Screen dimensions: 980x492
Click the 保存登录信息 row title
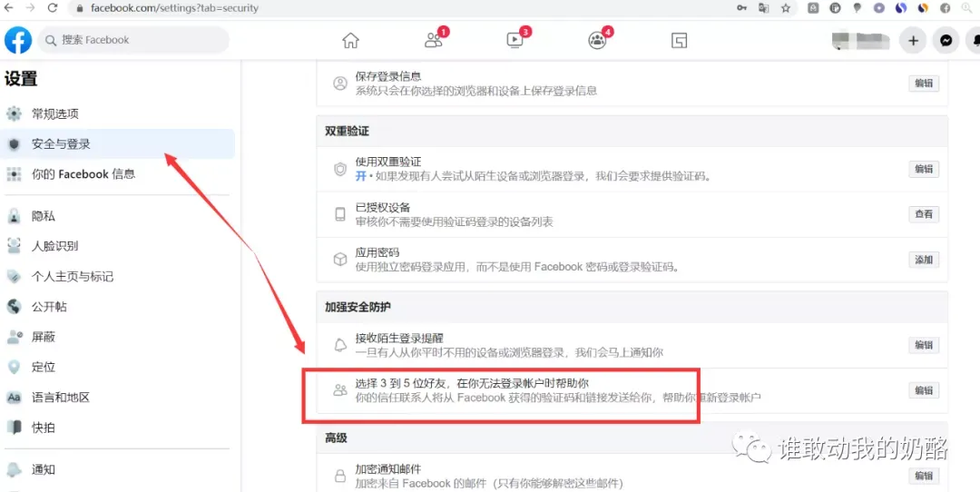coord(388,76)
